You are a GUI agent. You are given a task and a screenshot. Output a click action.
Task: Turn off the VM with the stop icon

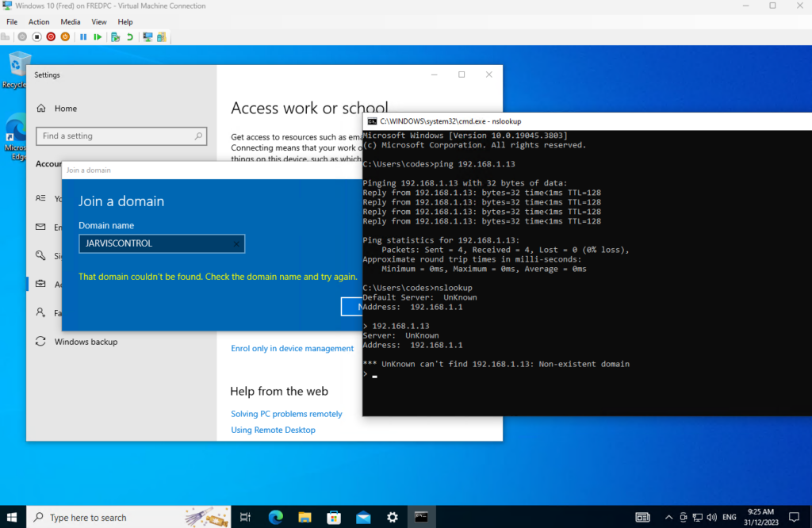pyautogui.click(x=36, y=36)
